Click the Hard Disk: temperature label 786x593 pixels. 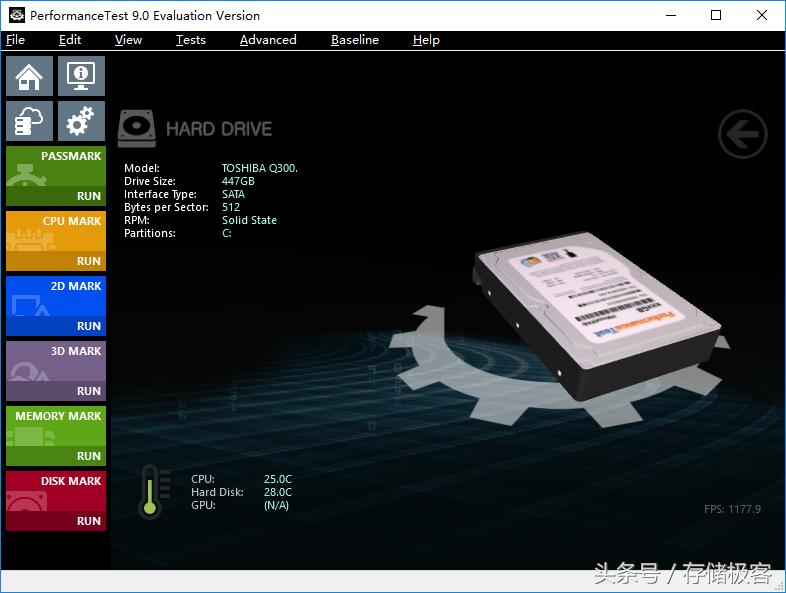coord(217,492)
